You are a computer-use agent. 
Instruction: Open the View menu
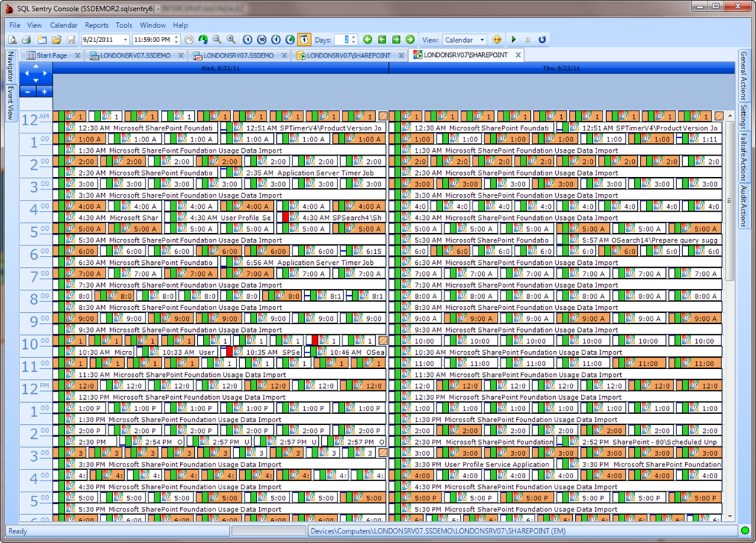pyautogui.click(x=34, y=26)
